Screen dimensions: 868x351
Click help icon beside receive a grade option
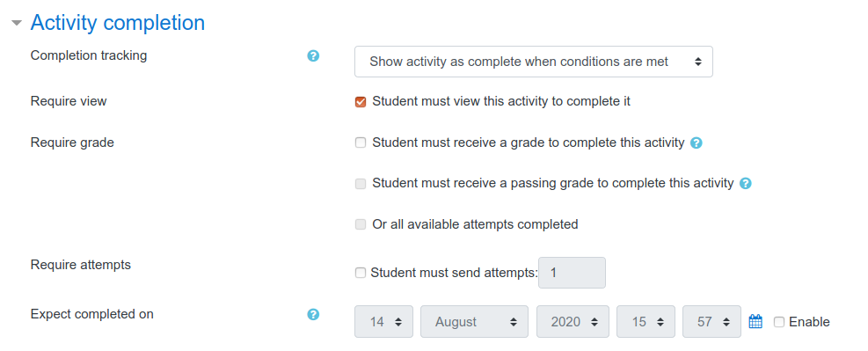click(x=697, y=143)
